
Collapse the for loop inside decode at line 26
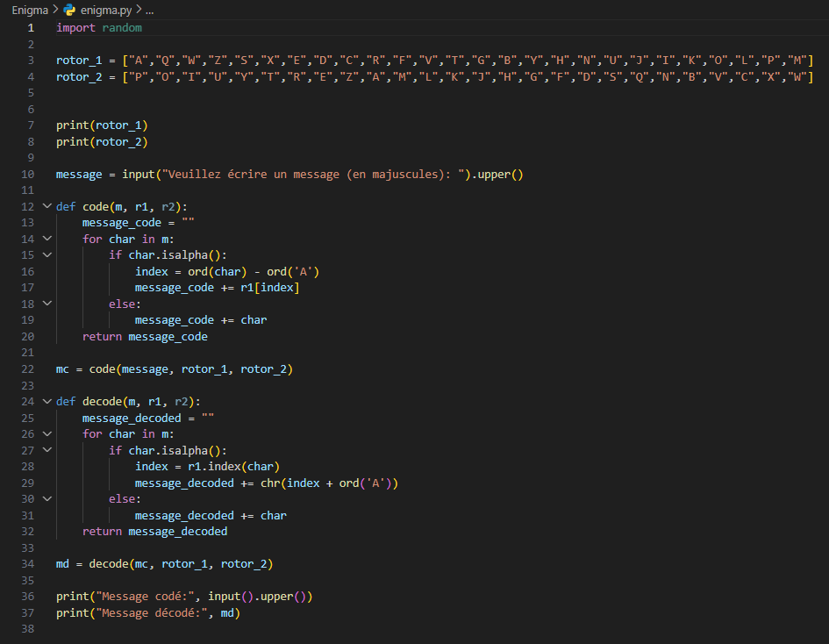(x=46, y=433)
